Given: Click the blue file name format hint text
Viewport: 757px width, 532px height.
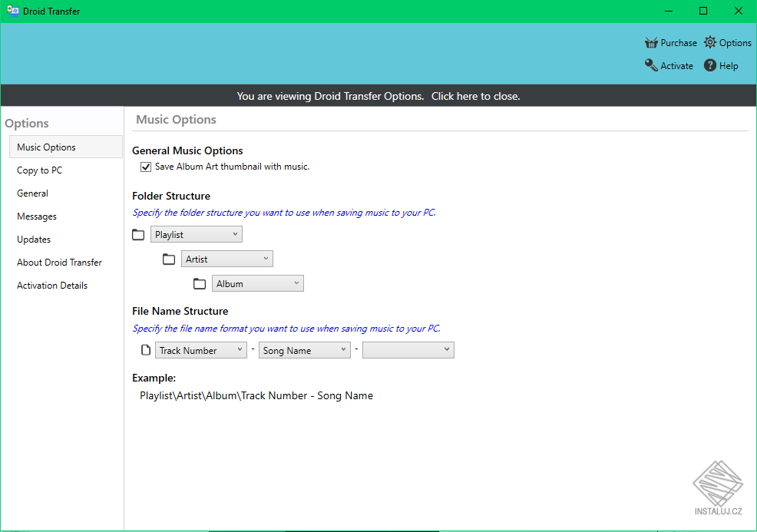Looking at the screenshot, I should tap(287, 329).
